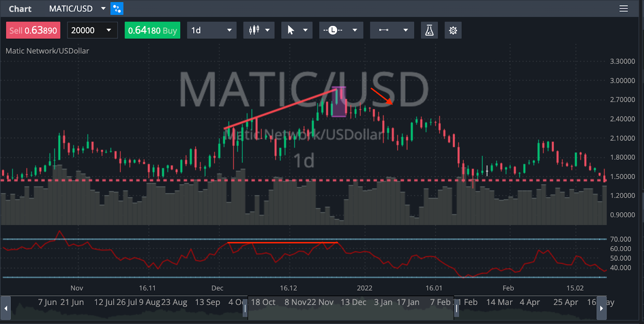Click the 1.50000 price axis label
This screenshot has width=644, height=324.
click(x=622, y=176)
